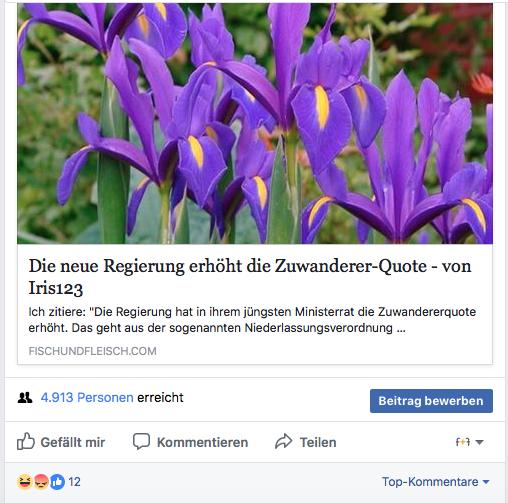Open the 4.913 Personen reach link
Viewport: 508px width, 503px height.
[87, 397]
